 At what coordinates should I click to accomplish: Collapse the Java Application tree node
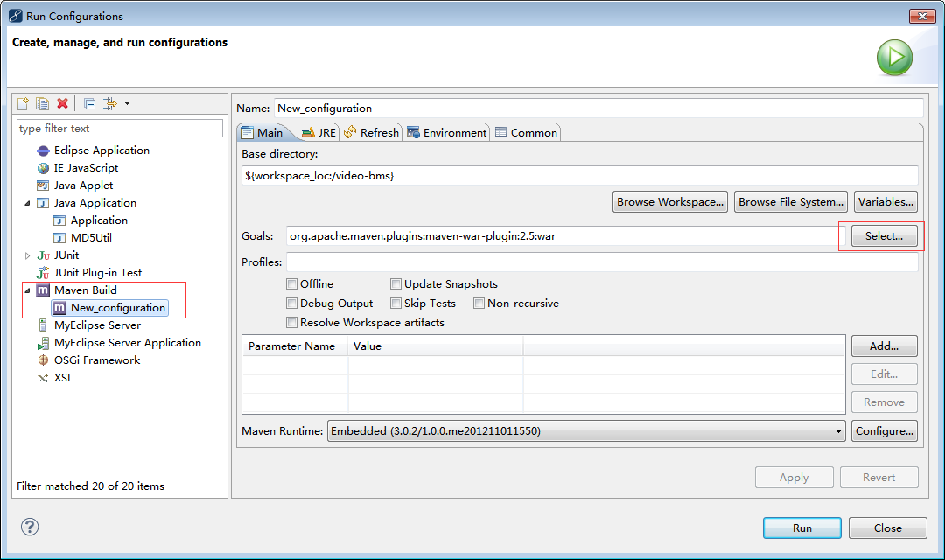click(x=27, y=202)
